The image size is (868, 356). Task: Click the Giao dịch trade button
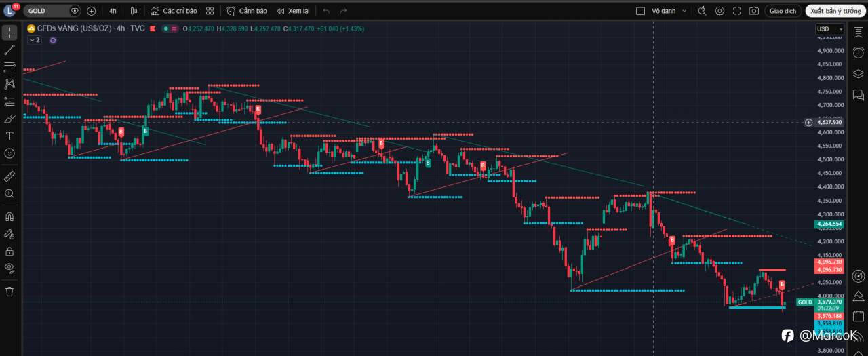point(783,11)
